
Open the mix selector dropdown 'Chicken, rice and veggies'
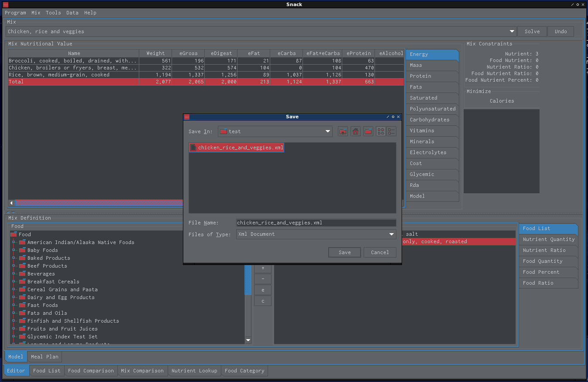[512, 31]
